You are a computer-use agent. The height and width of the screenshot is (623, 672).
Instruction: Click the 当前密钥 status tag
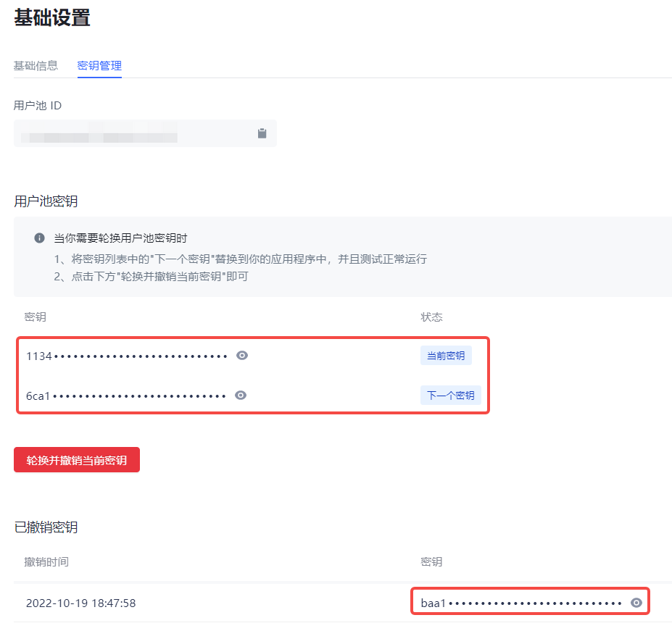point(446,356)
